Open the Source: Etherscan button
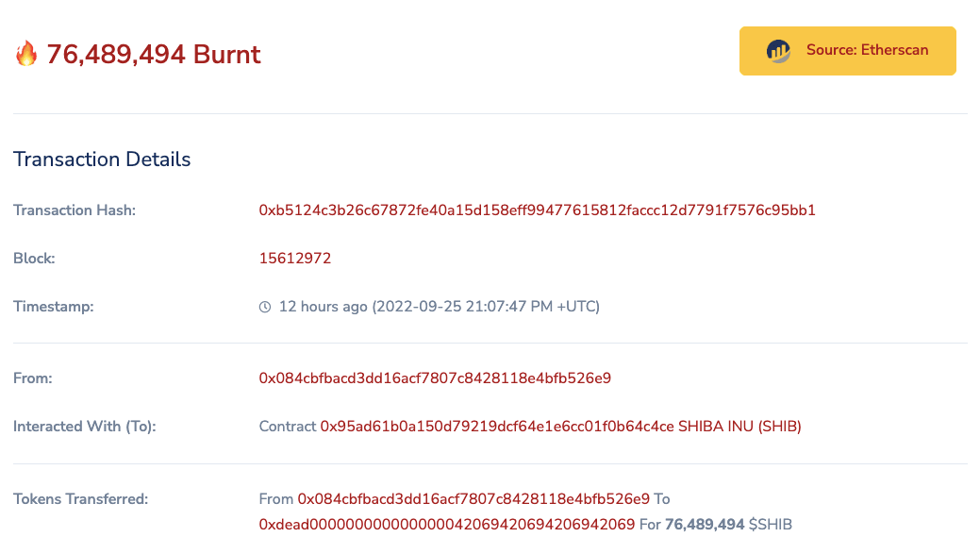This screenshot has width=980, height=554. tap(847, 50)
